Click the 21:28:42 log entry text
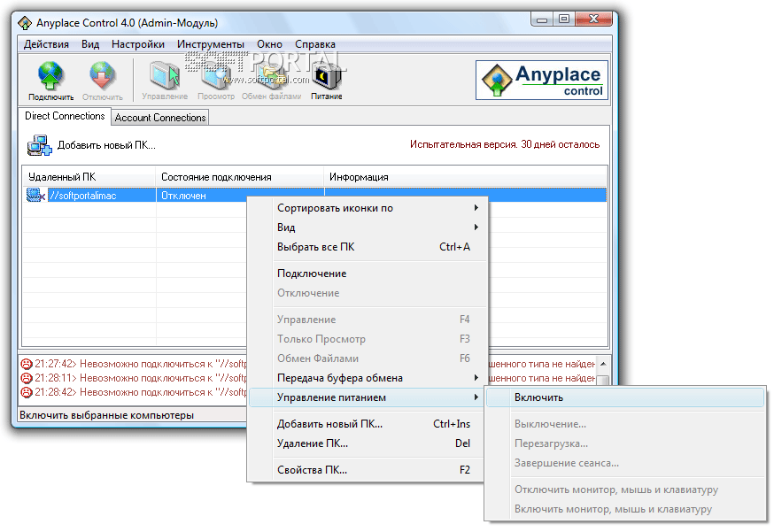Screen dimensions: 774x532 point(140,392)
